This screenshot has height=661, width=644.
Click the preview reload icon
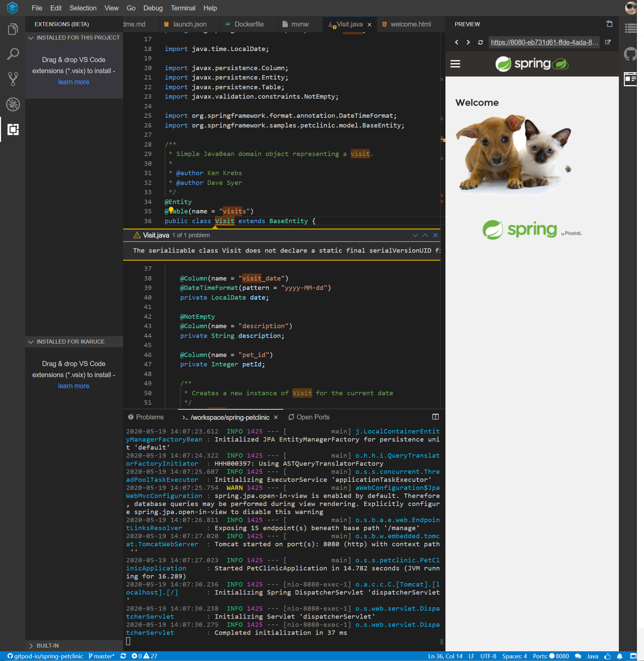480,42
